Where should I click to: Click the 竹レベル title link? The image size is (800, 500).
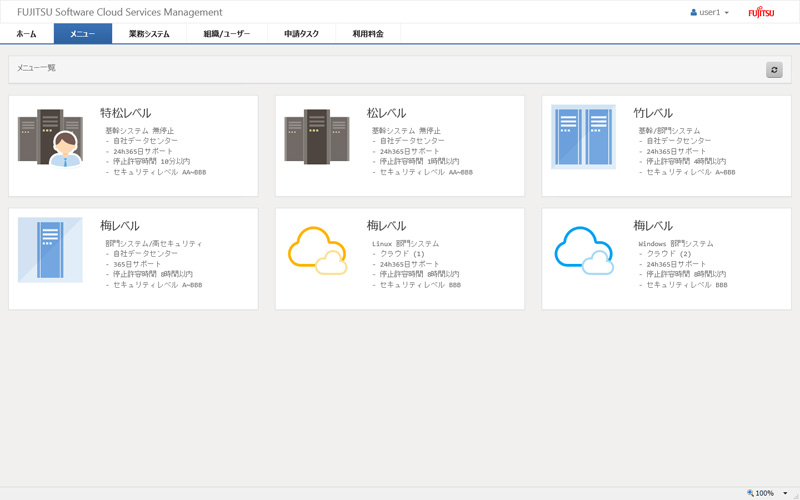click(x=653, y=113)
